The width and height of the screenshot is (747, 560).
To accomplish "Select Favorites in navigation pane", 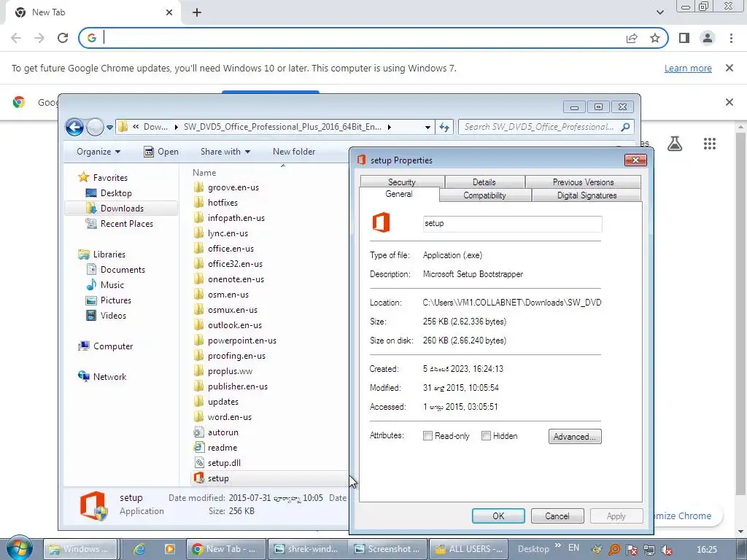I will point(110,178).
